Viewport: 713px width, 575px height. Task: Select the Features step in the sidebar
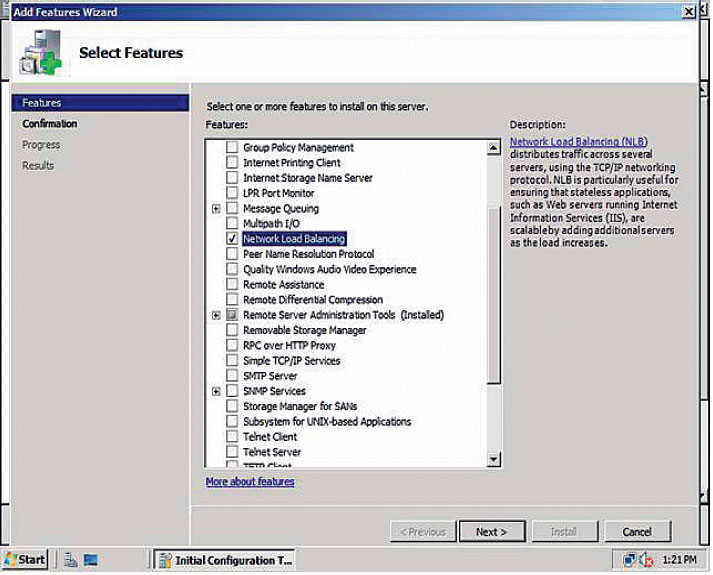click(x=42, y=103)
